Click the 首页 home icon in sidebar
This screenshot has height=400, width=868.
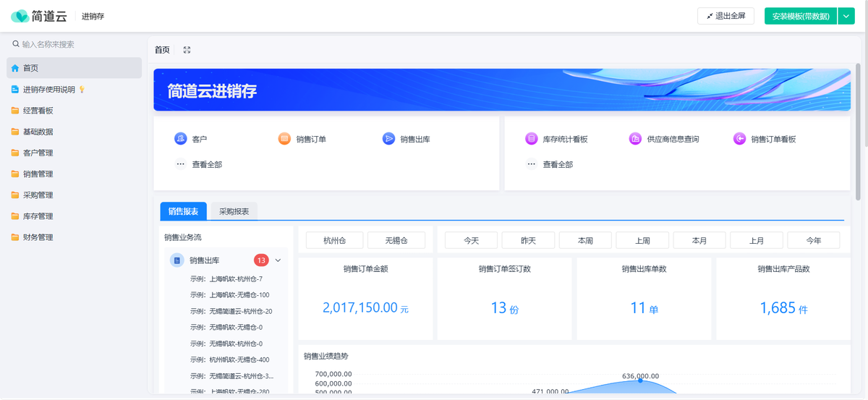[15, 68]
